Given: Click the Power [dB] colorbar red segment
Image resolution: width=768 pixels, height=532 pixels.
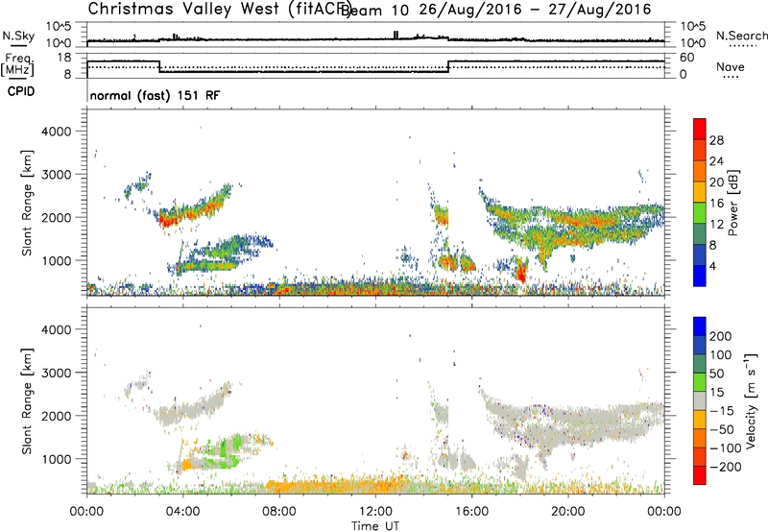Looking at the screenshot, I should tap(700, 129).
